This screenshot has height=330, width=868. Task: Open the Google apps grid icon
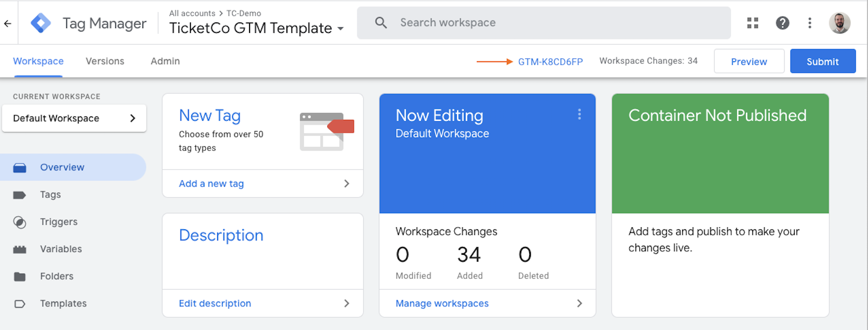coord(753,23)
